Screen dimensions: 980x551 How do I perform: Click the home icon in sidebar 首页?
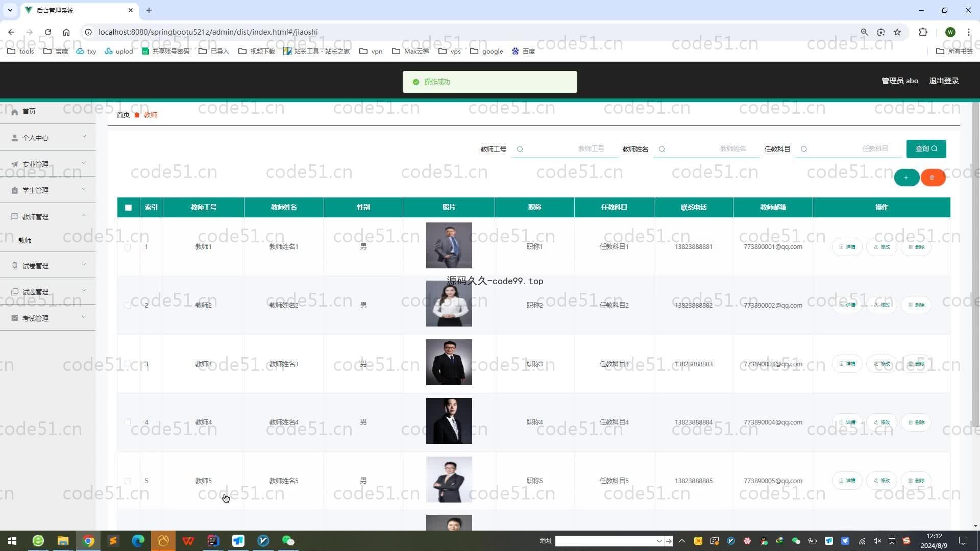(x=15, y=112)
